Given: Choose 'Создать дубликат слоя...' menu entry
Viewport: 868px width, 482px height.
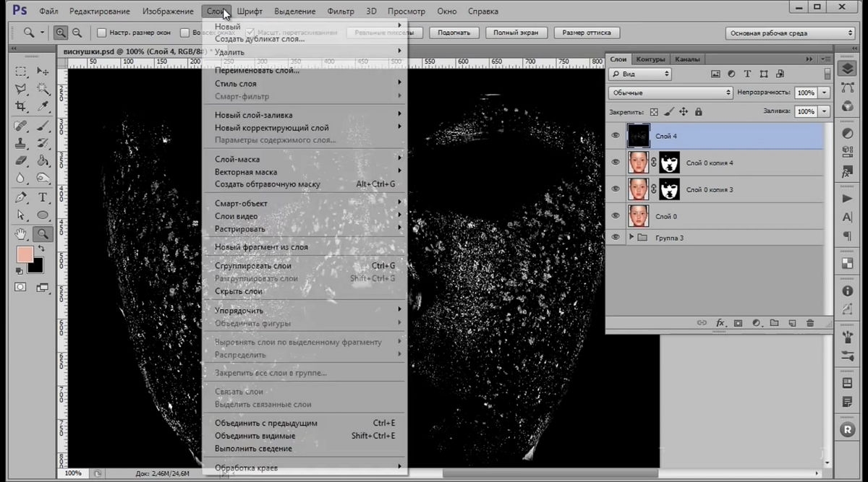Looking at the screenshot, I should point(260,39).
